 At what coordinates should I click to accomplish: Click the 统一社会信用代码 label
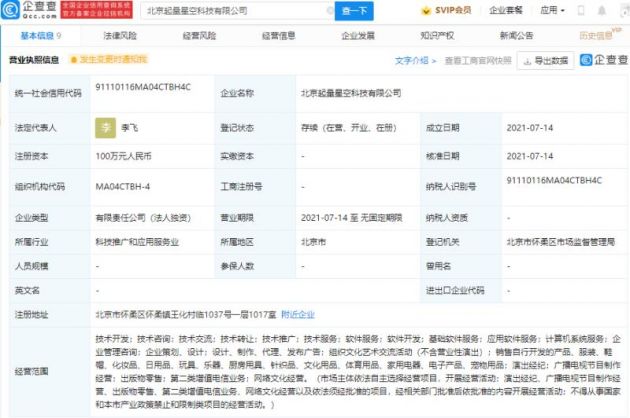pos(48,93)
